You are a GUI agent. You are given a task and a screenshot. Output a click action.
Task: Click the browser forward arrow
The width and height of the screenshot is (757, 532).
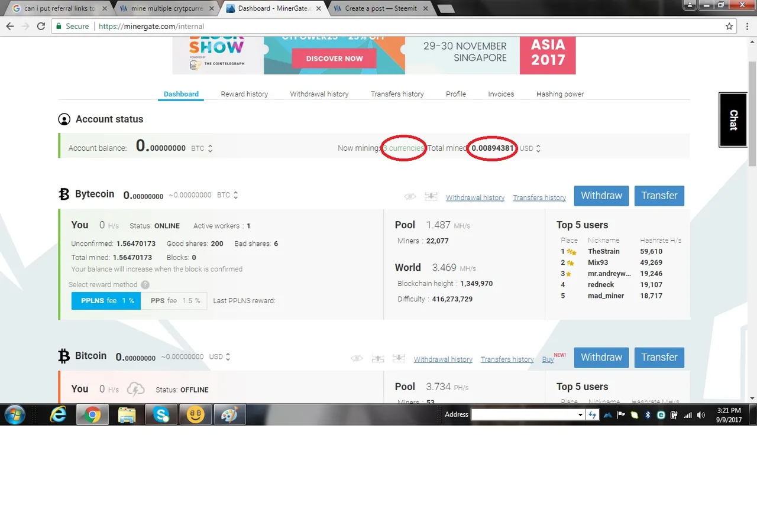coord(25,27)
